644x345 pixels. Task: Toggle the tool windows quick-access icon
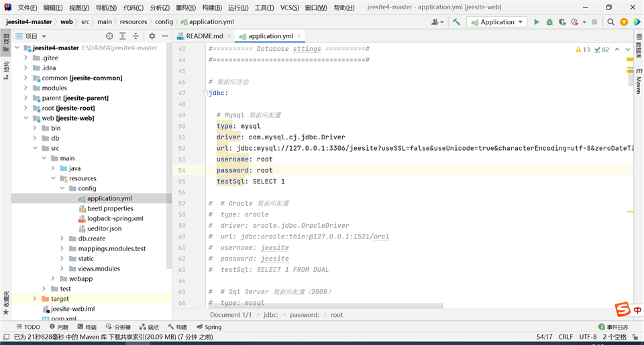pos(6,337)
